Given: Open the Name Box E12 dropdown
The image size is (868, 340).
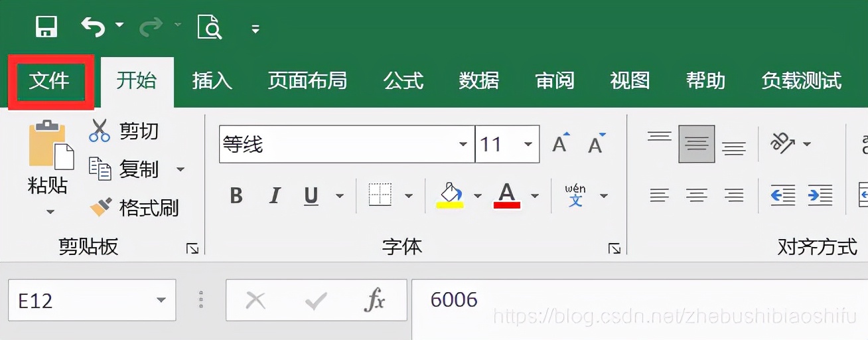Looking at the screenshot, I should [x=161, y=301].
